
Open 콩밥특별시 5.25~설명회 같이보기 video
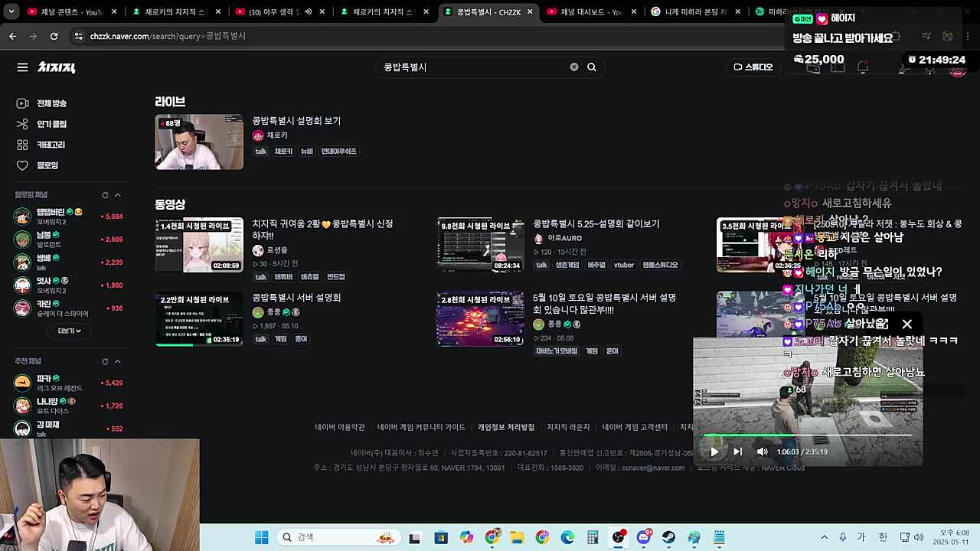(596, 224)
